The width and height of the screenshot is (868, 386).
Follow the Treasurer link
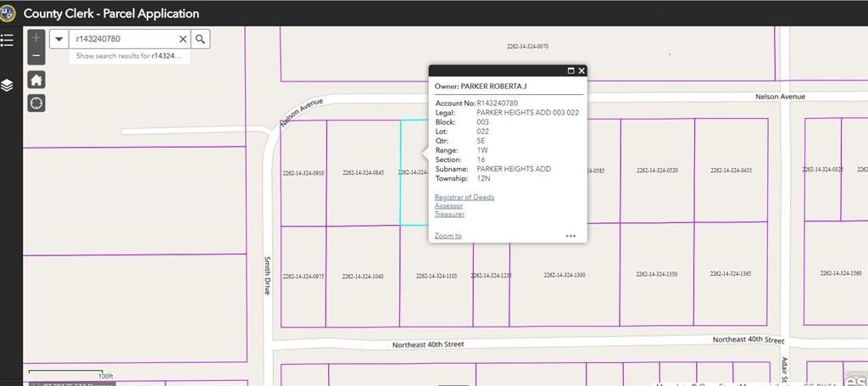point(449,214)
